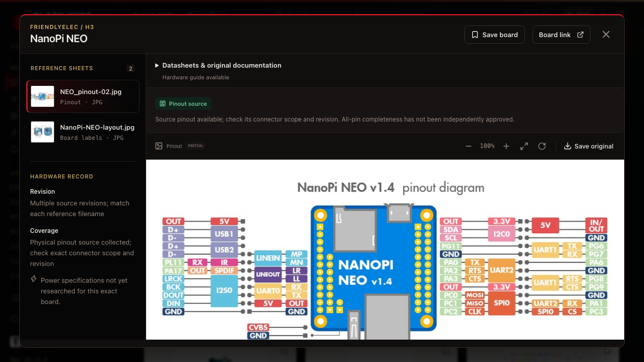This screenshot has height=362, width=644.
Task: Select the NEO_pinout-02.jpg reference sheet
Action: [x=83, y=96]
